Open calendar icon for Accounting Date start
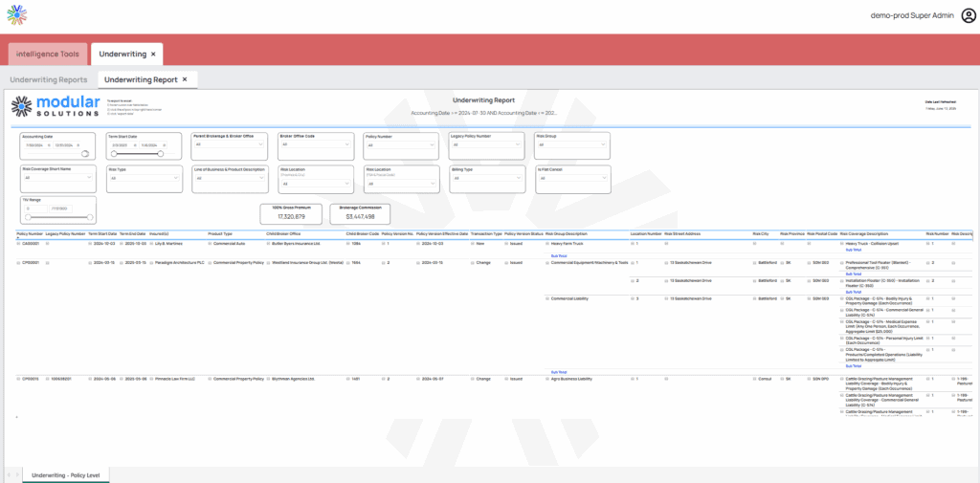This screenshot has width=980, height=483. 49,145
